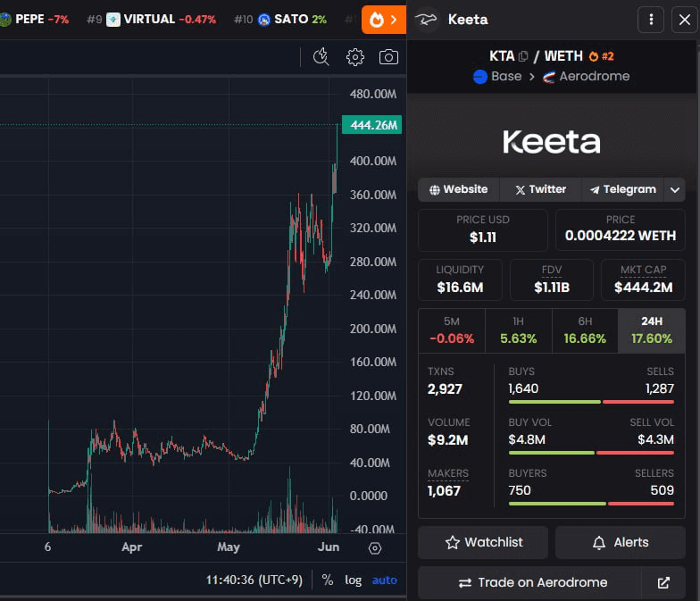Click the MKT CAP $444.2M box
700x601 pixels.
[x=643, y=280]
